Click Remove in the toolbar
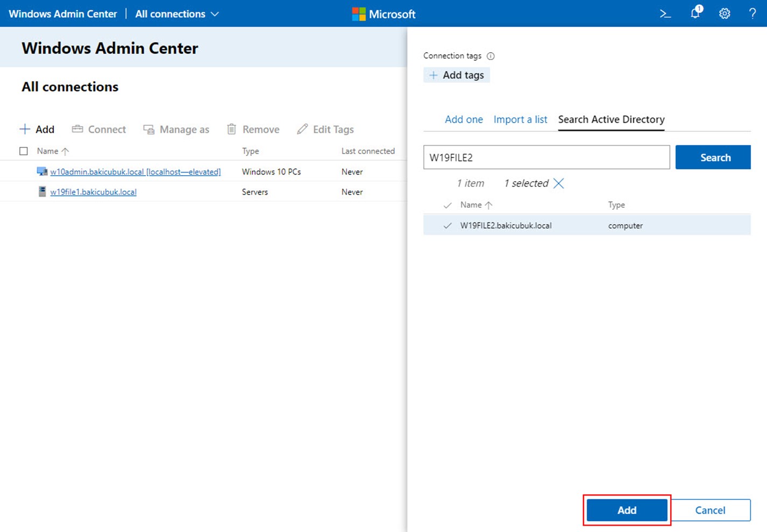 coord(253,129)
